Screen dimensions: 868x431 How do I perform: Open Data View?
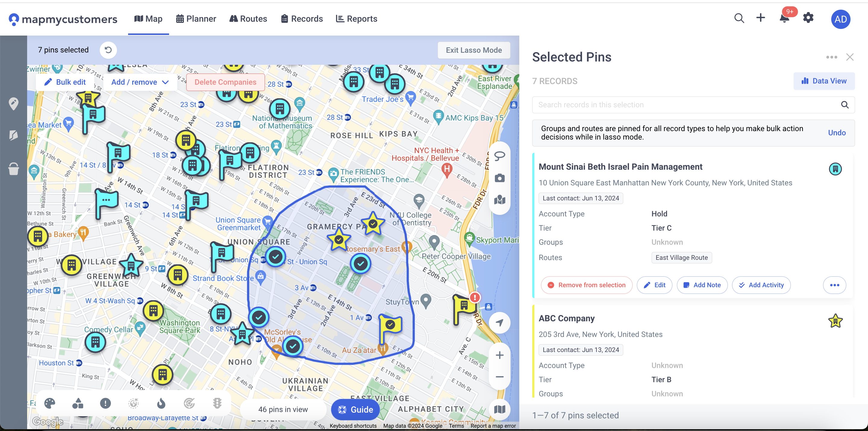pos(824,81)
